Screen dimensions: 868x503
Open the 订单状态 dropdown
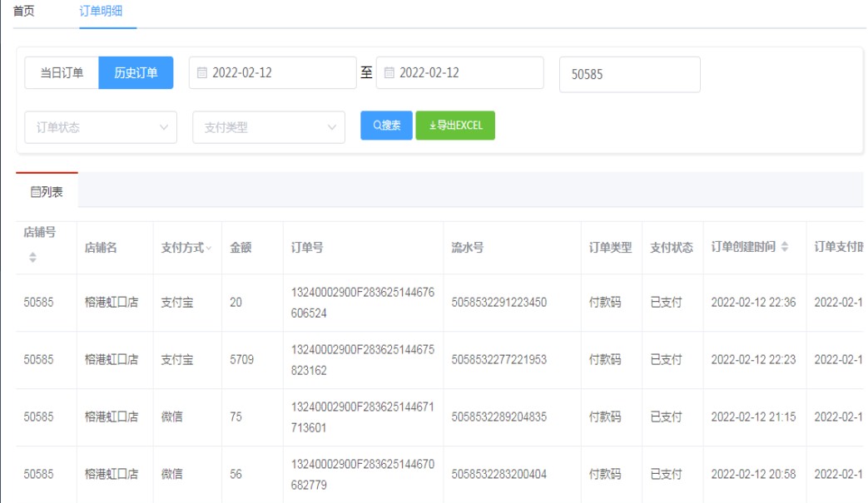pyautogui.click(x=101, y=127)
